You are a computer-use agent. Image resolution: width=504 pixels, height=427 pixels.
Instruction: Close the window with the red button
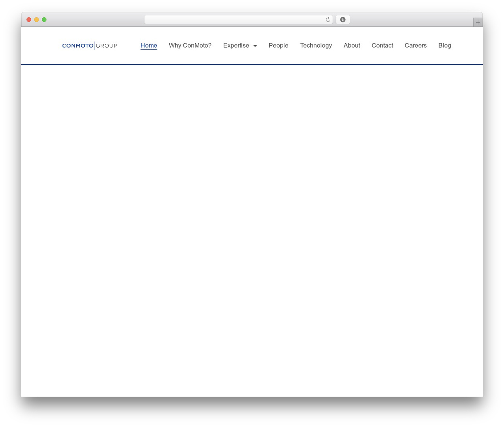[x=29, y=20]
